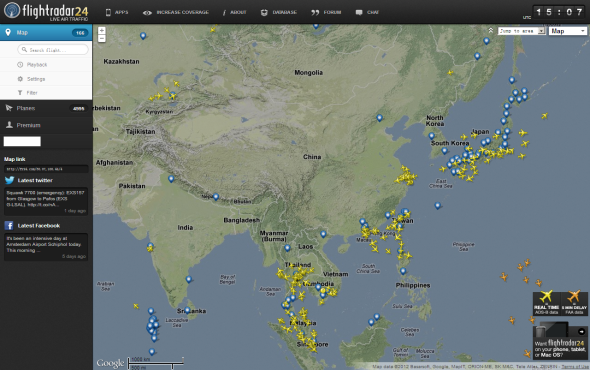The height and width of the screenshot is (370, 590).
Task: Open the DATABASE link in header
Action: tap(284, 12)
